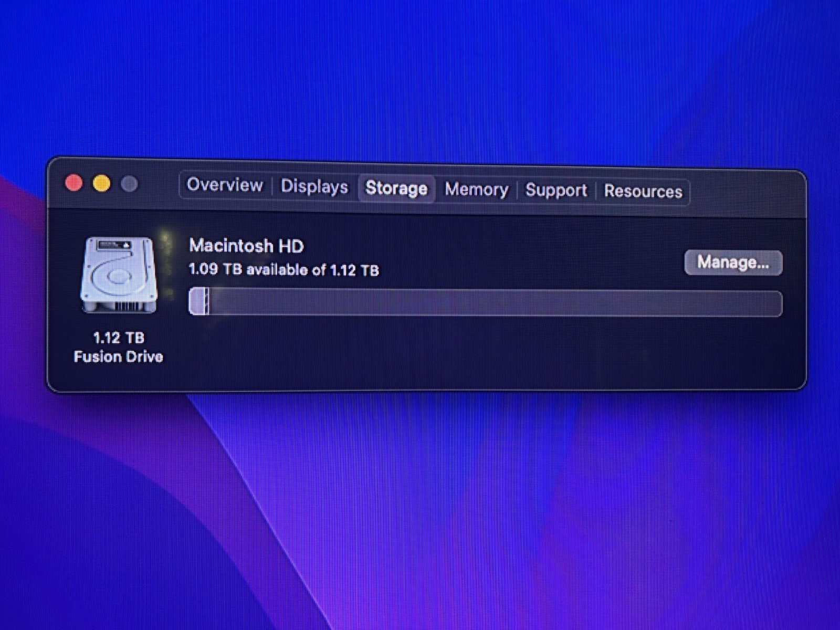Select the Storage tab

click(396, 188)
